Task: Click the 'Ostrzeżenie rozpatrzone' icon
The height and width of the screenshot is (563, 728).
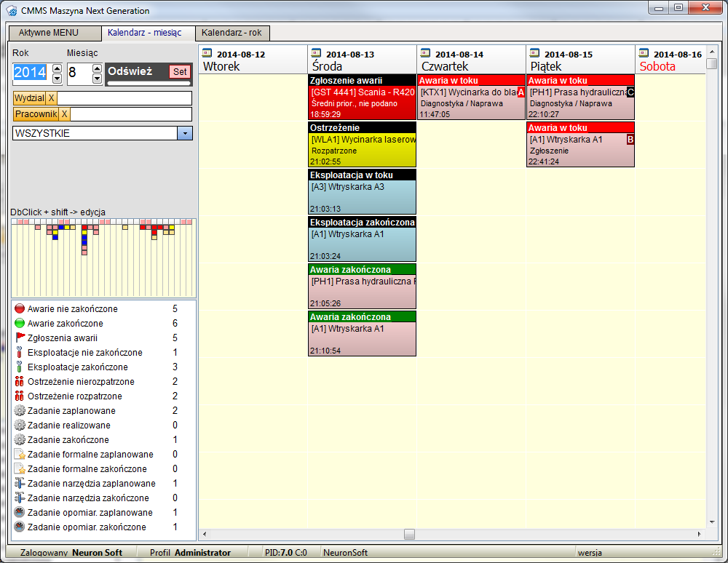Action: (20, 396)
